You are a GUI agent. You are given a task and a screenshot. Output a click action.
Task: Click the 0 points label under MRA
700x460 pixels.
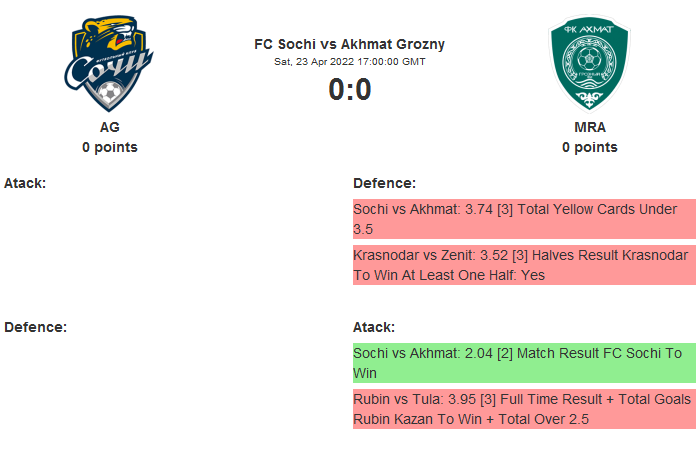pos(589,147)
